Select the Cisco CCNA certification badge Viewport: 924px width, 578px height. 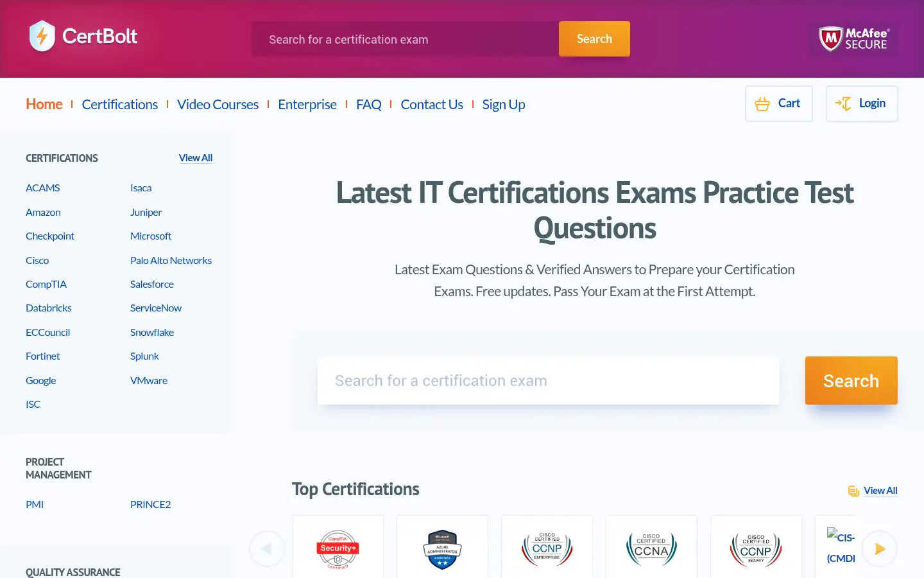tap(651, 549)
